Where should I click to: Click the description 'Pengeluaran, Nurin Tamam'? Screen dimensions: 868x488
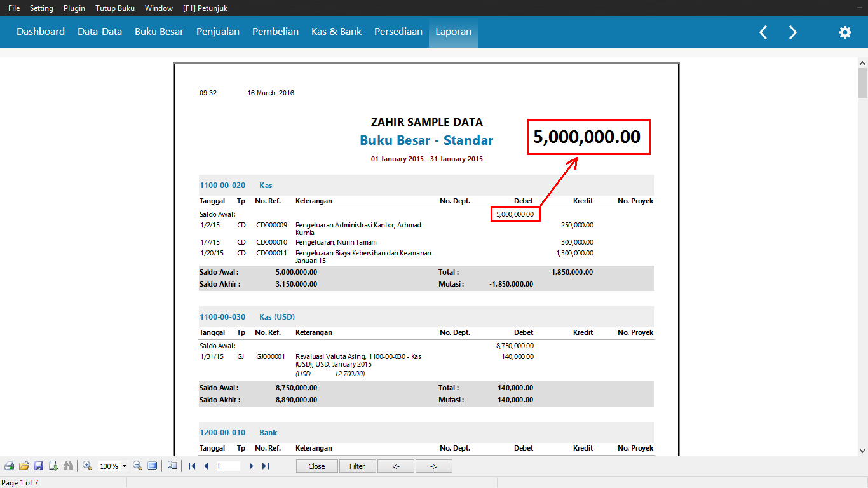point(336,242)
